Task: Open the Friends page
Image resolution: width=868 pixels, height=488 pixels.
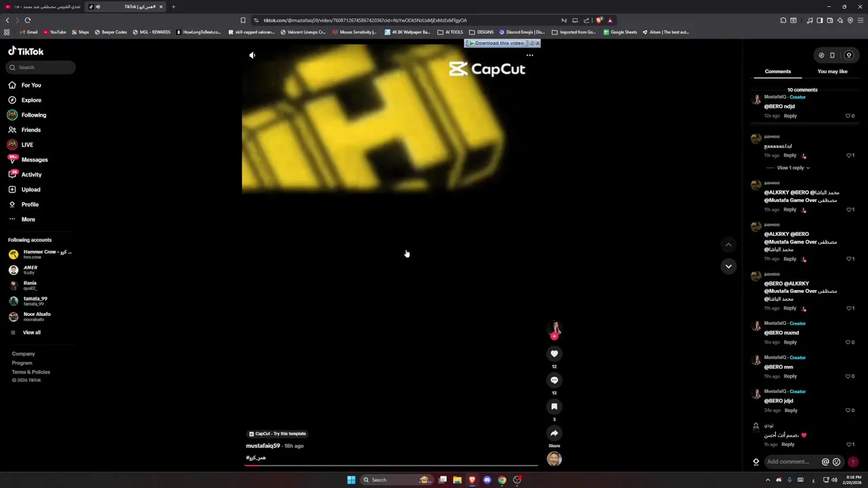Action: (25, 130)
